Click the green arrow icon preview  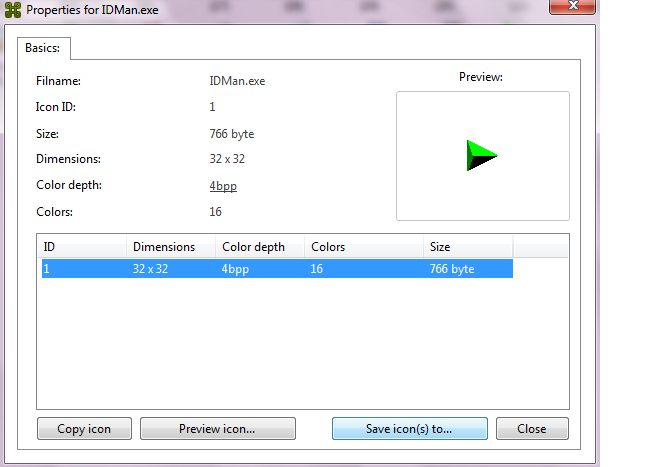[x=482, y=155]
